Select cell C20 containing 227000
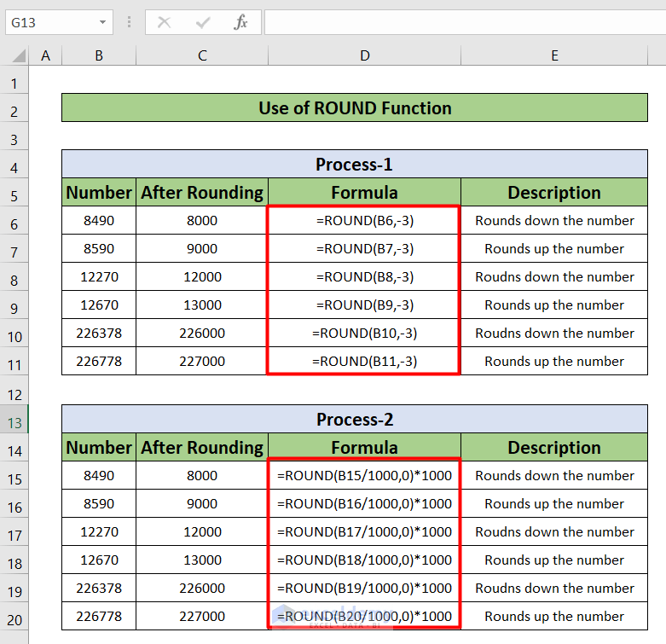Image resolution: width=666 pixels, height=644 pixels. tap(202, 616)
